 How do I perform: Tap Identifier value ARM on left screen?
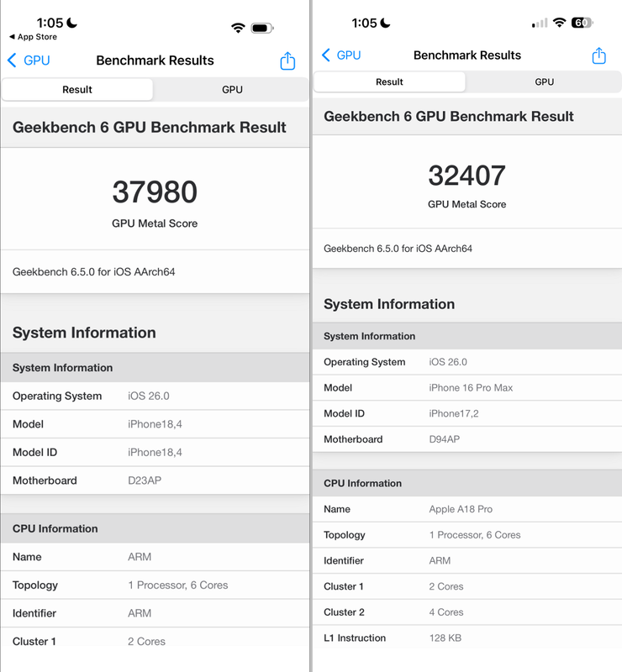140,614
